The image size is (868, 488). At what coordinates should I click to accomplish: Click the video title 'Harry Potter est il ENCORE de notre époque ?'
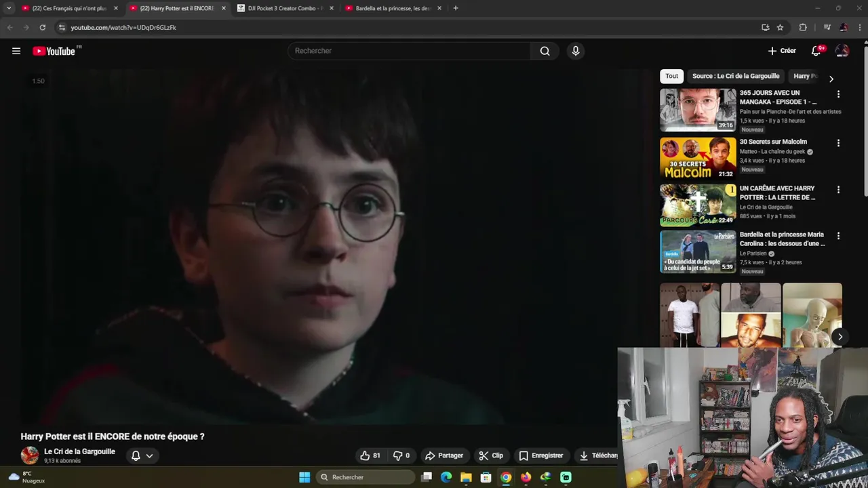tap(113, 436)
